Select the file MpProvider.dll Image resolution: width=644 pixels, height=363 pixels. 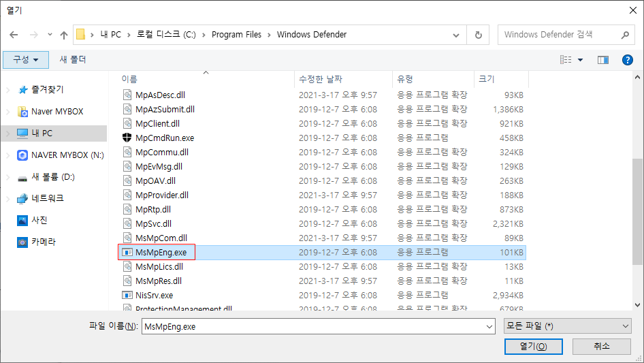[162, 195]
